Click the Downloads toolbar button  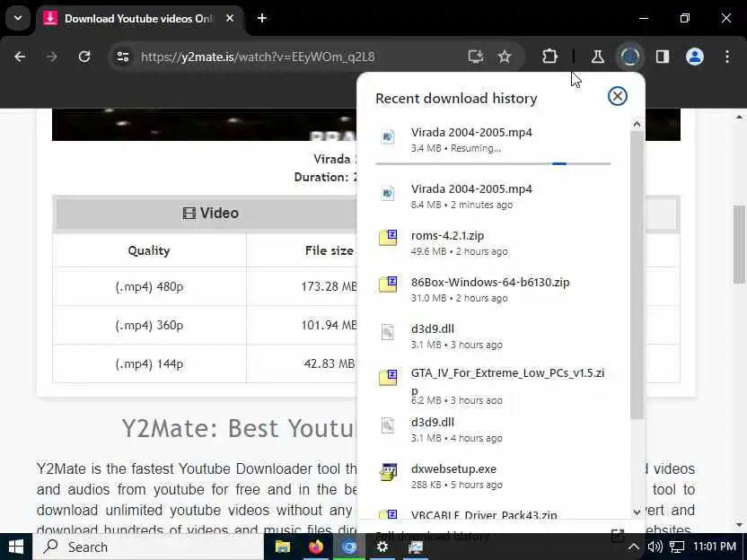click(x=629, y=57)
